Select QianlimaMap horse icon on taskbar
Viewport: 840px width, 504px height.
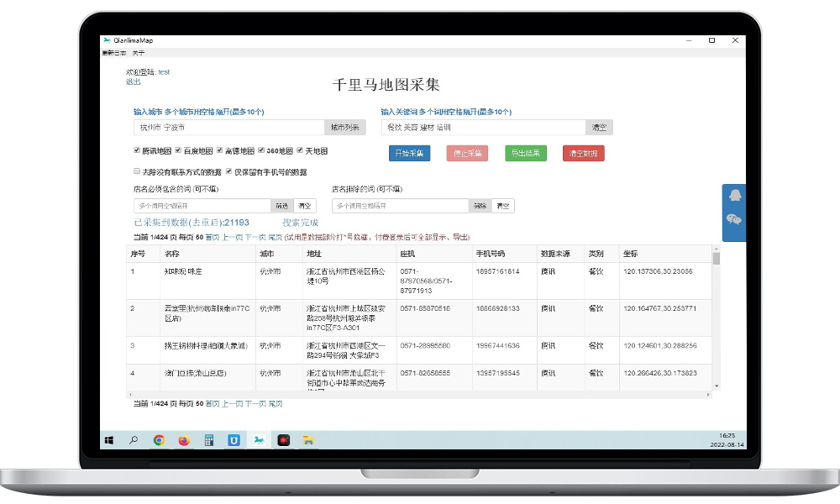coord(259,440)
